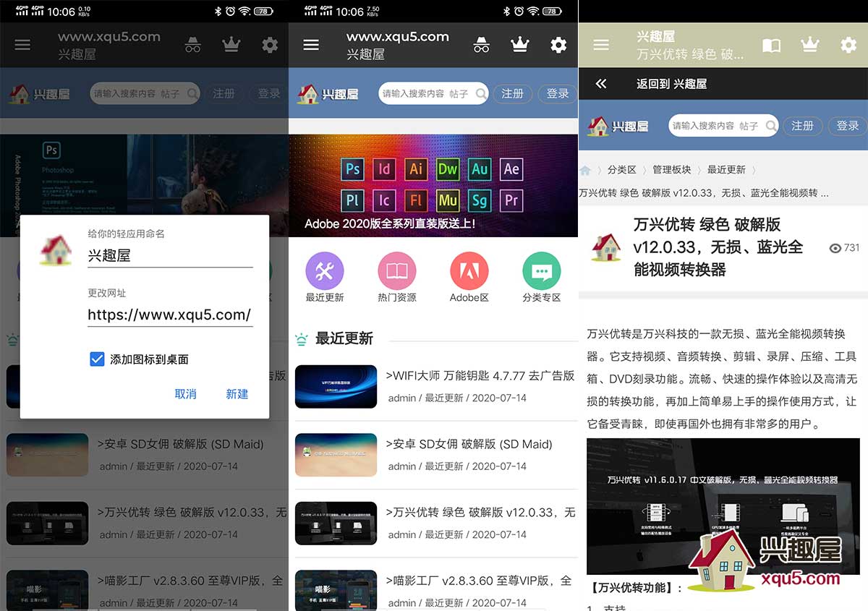Tap 兴趣屋 house logo in right screen

(x=618, y=126)
